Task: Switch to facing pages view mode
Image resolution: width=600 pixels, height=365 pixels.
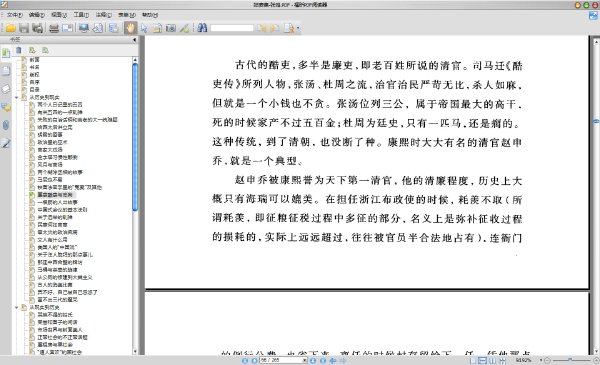Action: [x=492, y=360]
